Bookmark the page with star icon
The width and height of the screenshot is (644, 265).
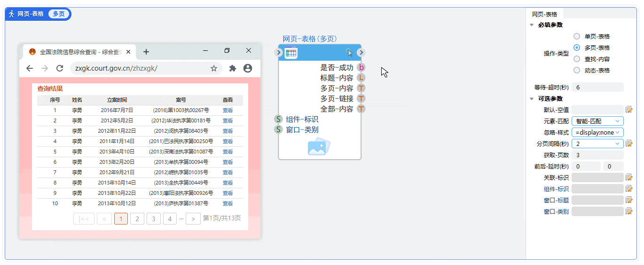pos(214,68)
